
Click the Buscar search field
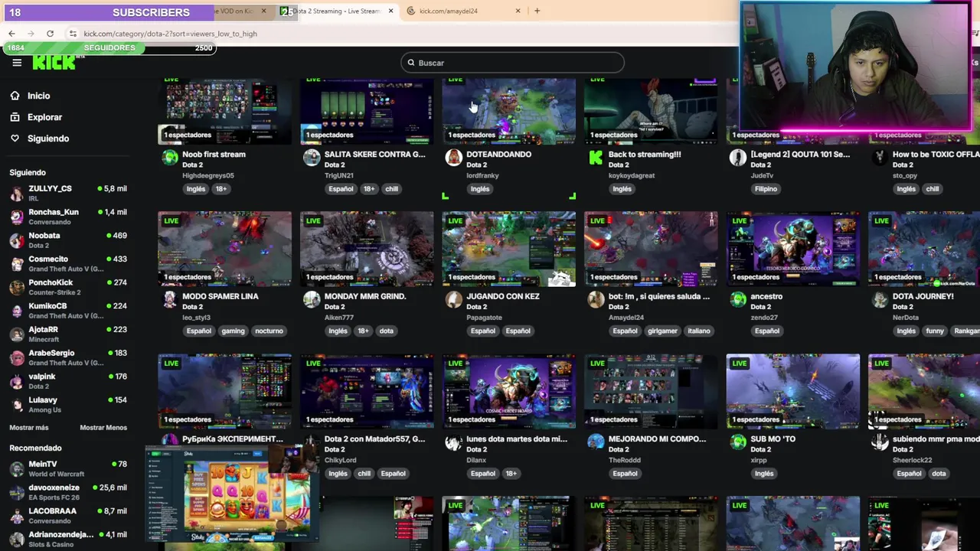point(512,63)
